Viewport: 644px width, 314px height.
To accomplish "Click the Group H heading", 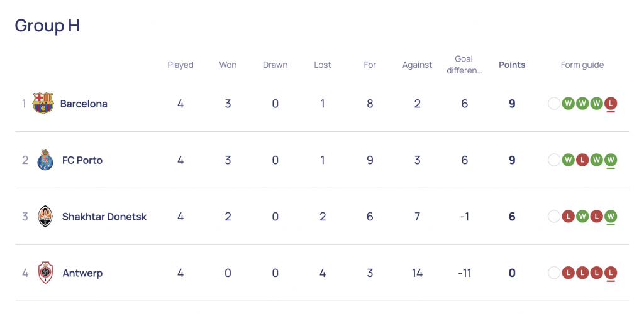I will click(47, 25).
